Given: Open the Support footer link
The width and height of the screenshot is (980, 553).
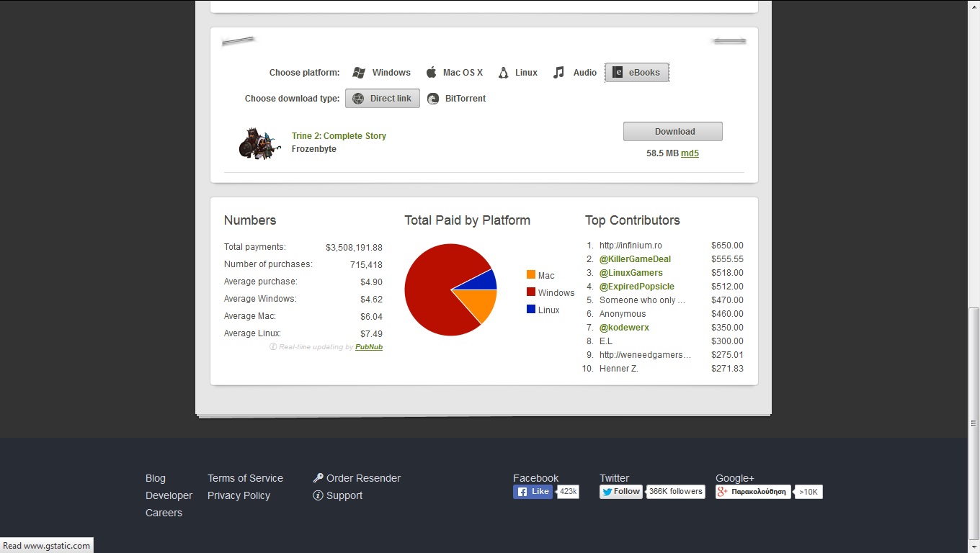Looking at the screenshot, I should (x=344, y=495).
